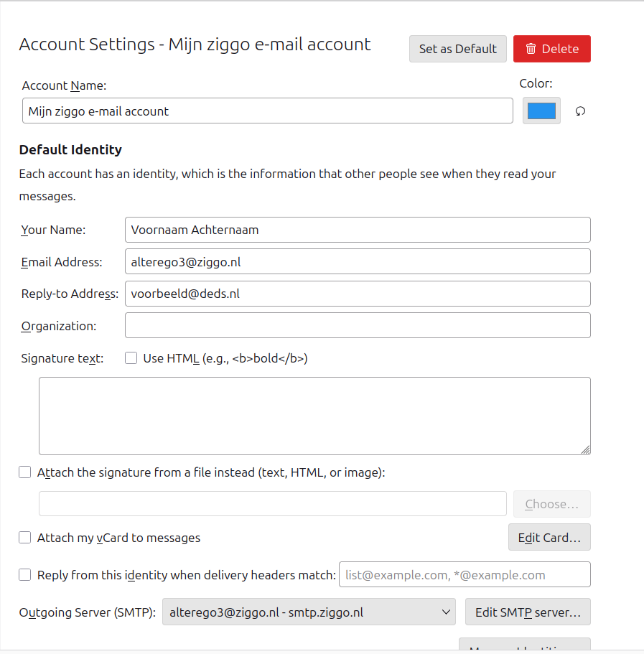Click the Reply-to Address field
644x654 pixels.
pyautogui.click(x=358, y=294)
